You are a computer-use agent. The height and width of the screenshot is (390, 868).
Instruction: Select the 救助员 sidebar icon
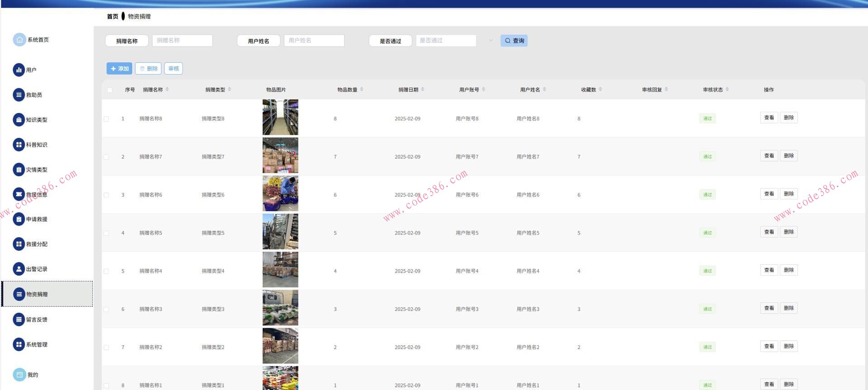19,95
